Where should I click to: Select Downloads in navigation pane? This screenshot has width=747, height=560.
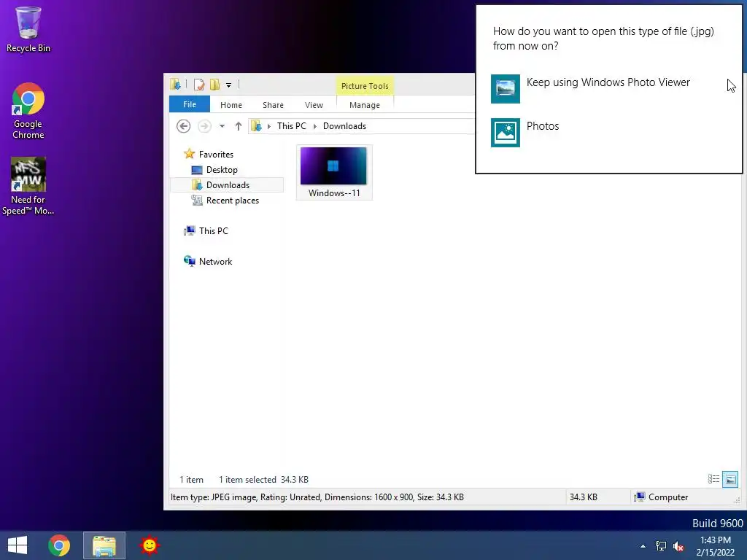click(x=228, y=184)
